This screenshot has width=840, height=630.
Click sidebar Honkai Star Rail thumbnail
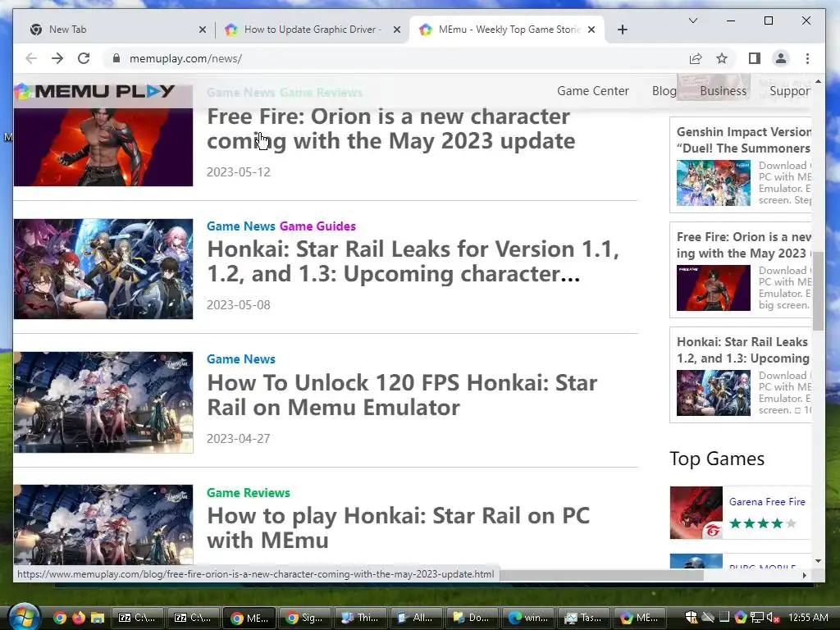pos(713,393)
